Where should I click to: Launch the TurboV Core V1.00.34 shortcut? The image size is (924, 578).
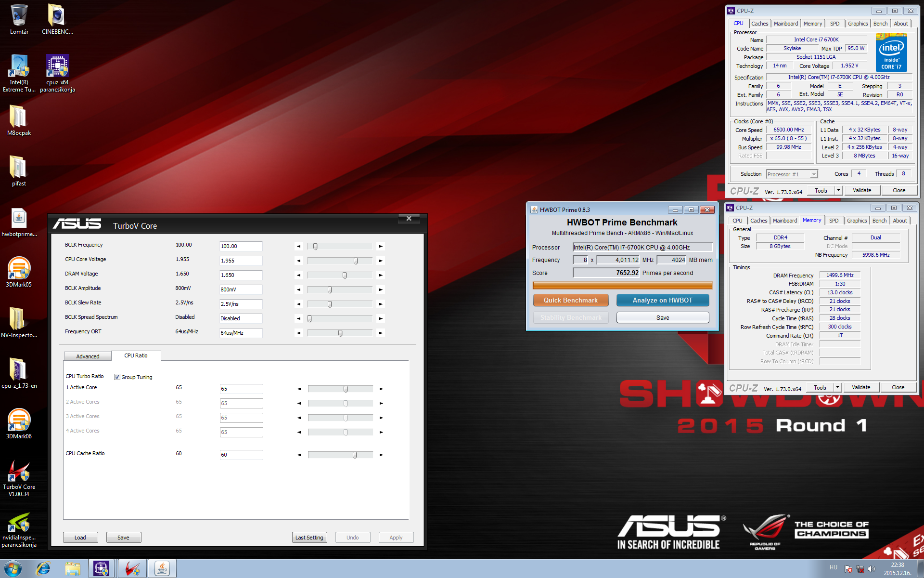coord(19,478)
